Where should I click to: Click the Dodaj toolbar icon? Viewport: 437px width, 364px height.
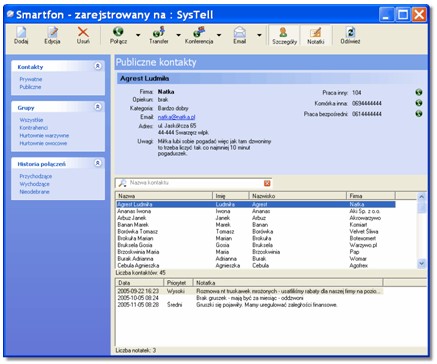click(21, 32)
